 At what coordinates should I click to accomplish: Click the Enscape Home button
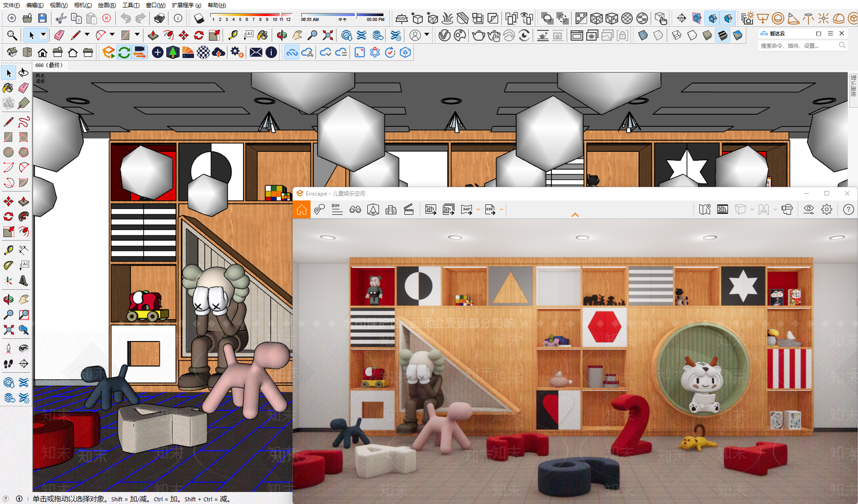click(302, 210)
